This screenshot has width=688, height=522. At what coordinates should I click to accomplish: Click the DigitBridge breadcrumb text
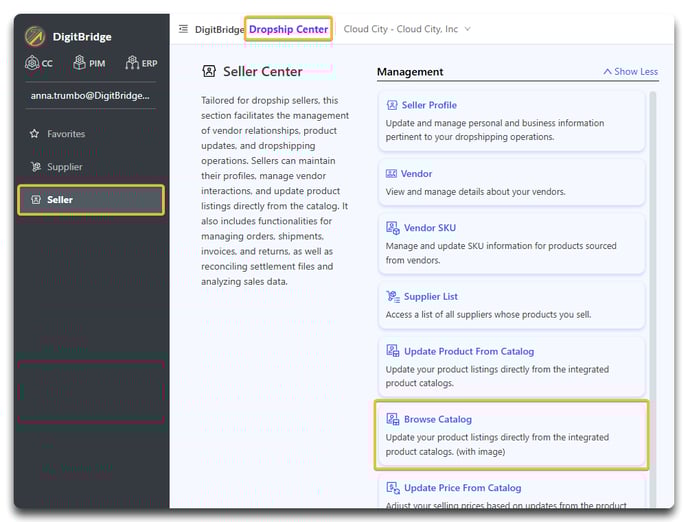[219, 29]
